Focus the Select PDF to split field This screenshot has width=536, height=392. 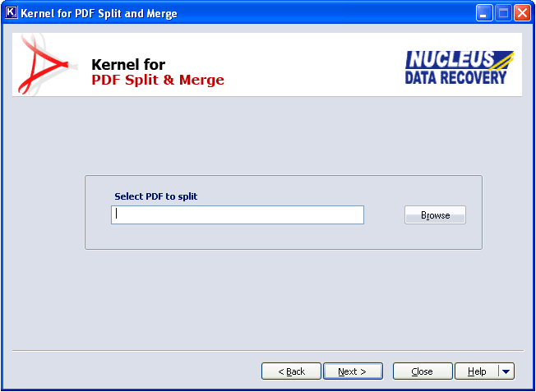click(x=237, y=214)
